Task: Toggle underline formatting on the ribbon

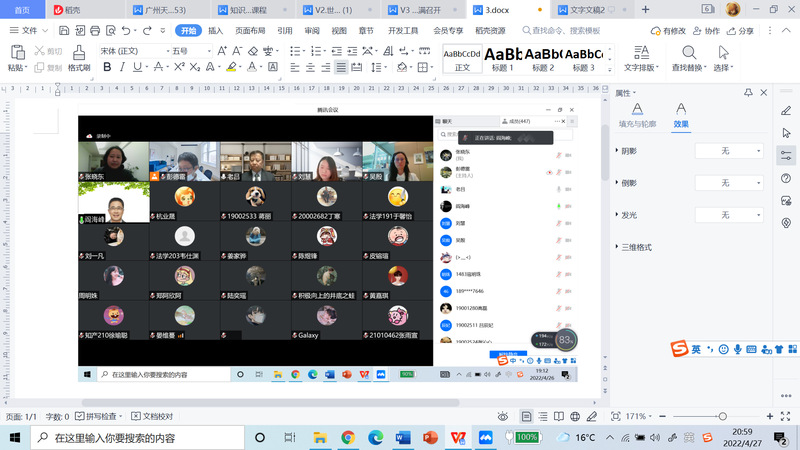Action: click(x=138, y=68)
